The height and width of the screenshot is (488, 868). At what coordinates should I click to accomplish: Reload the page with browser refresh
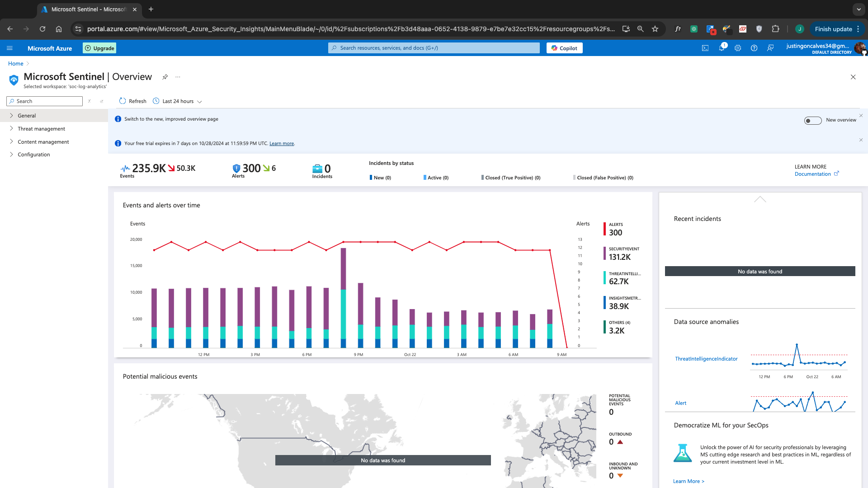[42, 29]
